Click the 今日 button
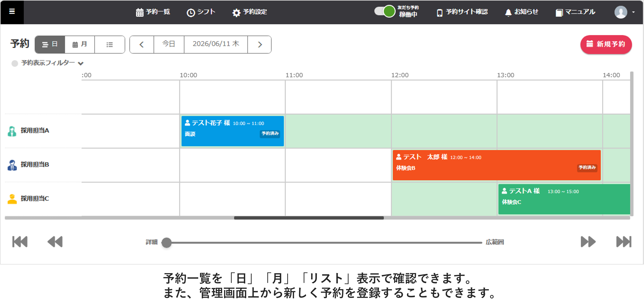Image resolution: width=644 pixels, height=308 pixels. [169, 44]
